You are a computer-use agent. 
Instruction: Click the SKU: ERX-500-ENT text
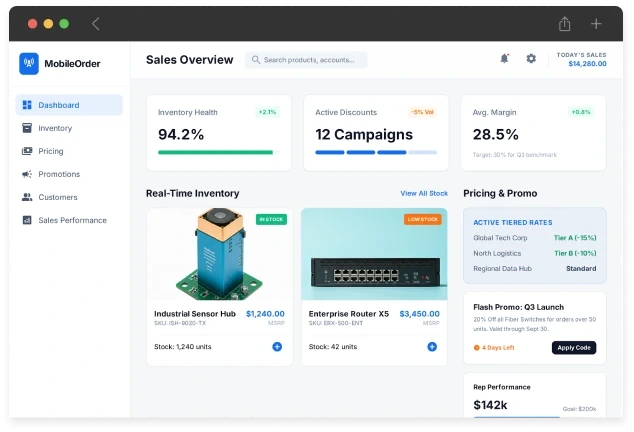coord(336,323)
